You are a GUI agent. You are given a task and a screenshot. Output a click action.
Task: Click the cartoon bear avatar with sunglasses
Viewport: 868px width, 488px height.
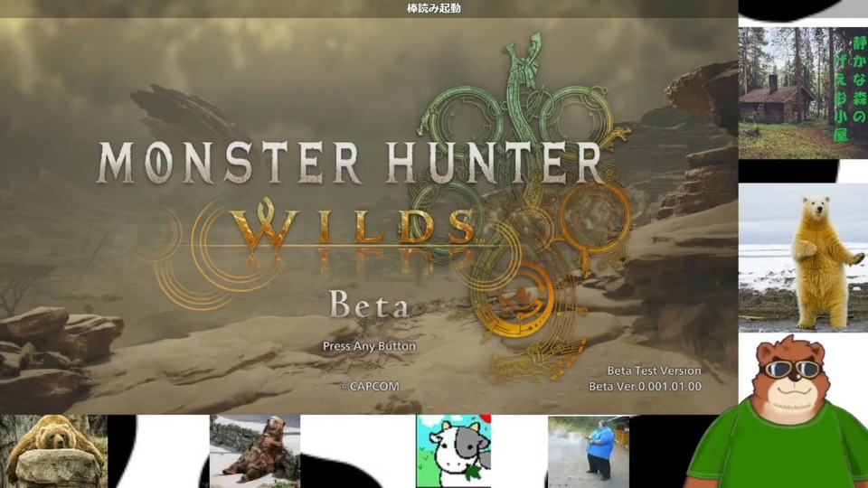pyautogui.click(x=780, y=412)
